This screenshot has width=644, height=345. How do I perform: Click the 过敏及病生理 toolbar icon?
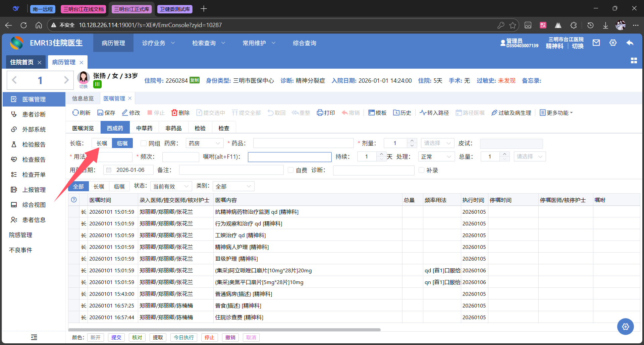tap(494, 113)
